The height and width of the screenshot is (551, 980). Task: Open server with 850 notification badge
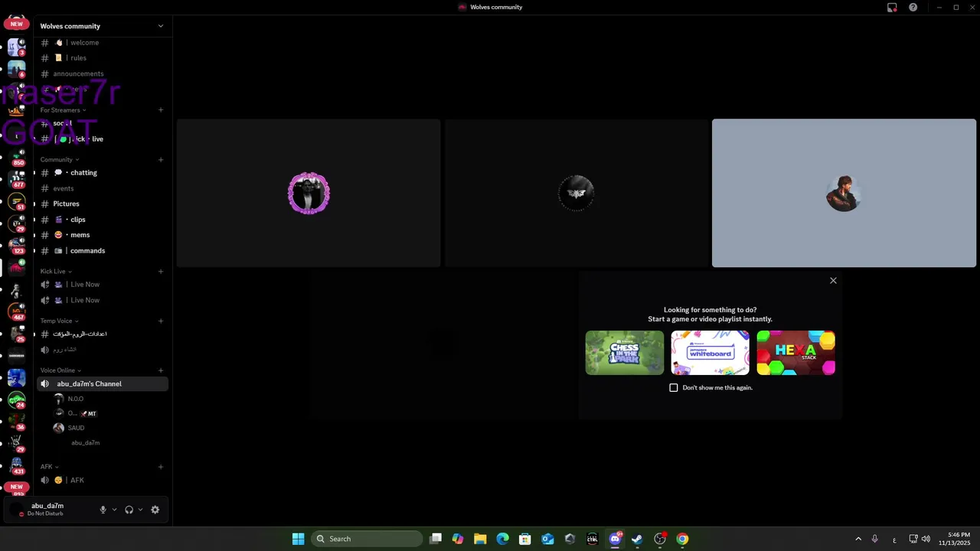point(17,158)
